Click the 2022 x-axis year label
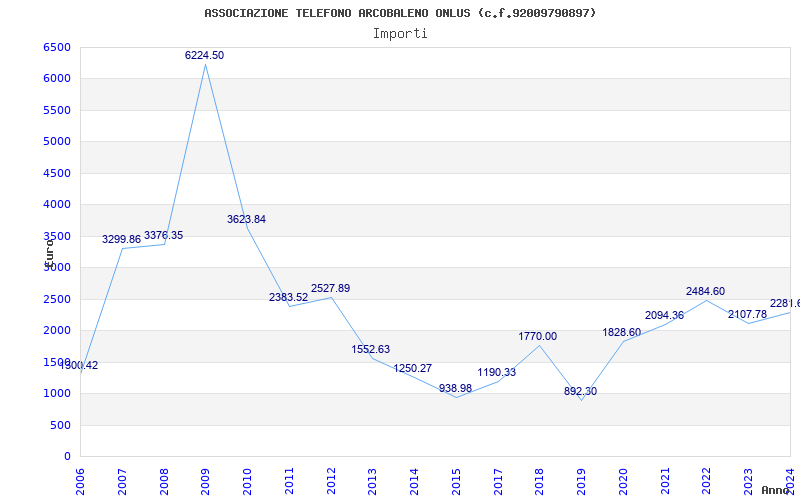This screenshot has height=500, width=800. (707, 482)
